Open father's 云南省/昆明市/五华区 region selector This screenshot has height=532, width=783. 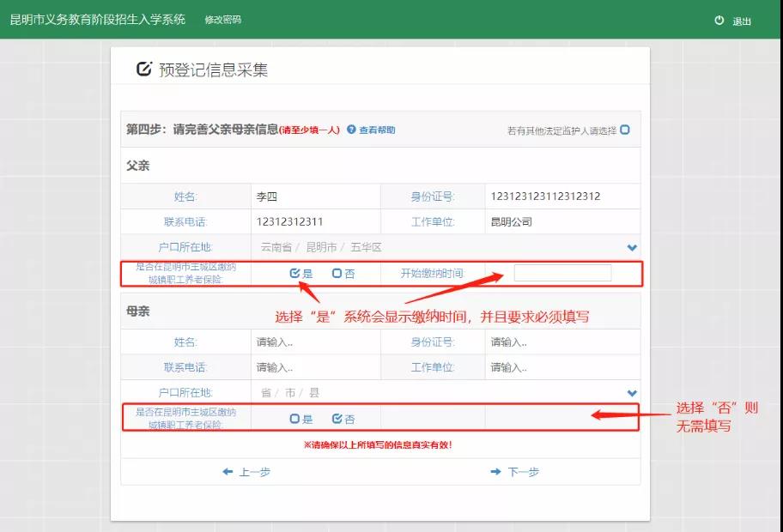pyautogui.click(x=446, y=247)
